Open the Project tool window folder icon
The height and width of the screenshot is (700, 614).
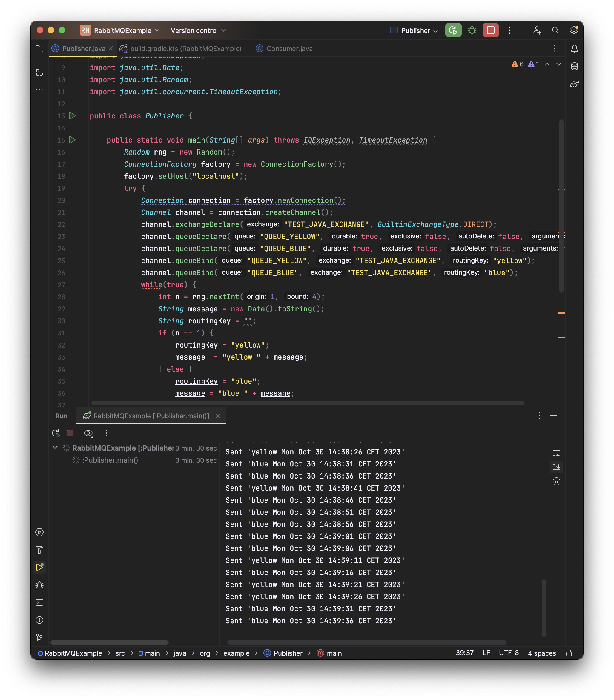39,49
